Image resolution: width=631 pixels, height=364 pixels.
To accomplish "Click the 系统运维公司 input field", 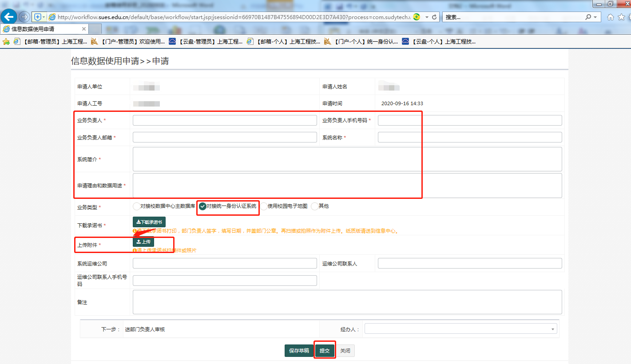I will 225,263.
